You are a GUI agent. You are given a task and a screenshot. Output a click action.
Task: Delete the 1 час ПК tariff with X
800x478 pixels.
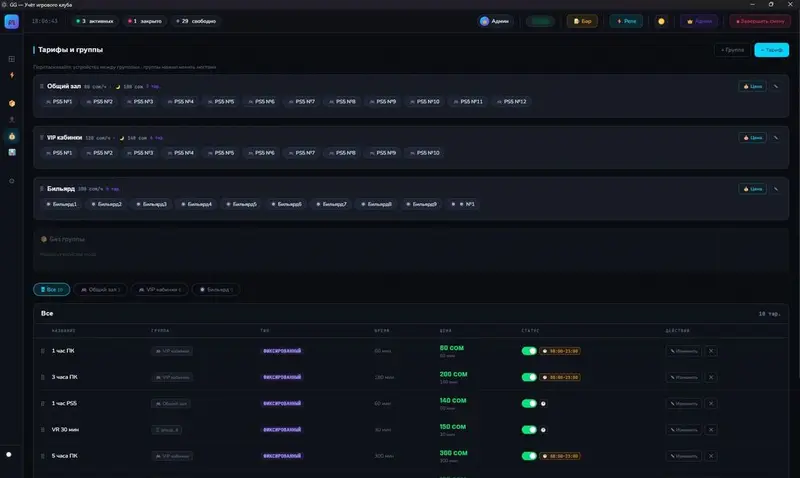point(711,351)
